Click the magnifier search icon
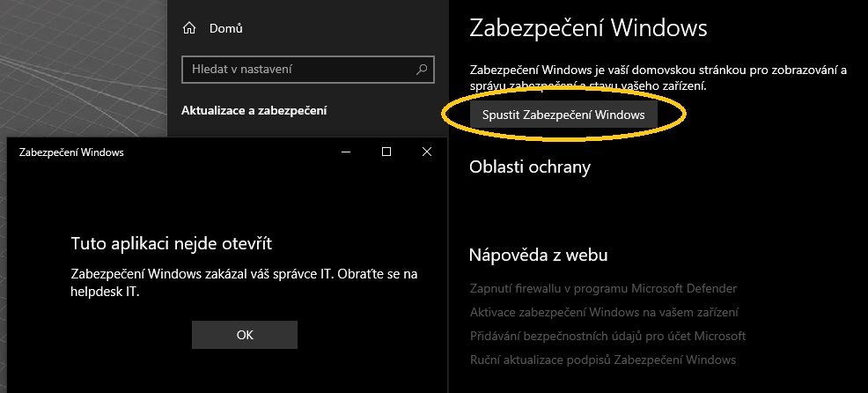 [423, 69]
